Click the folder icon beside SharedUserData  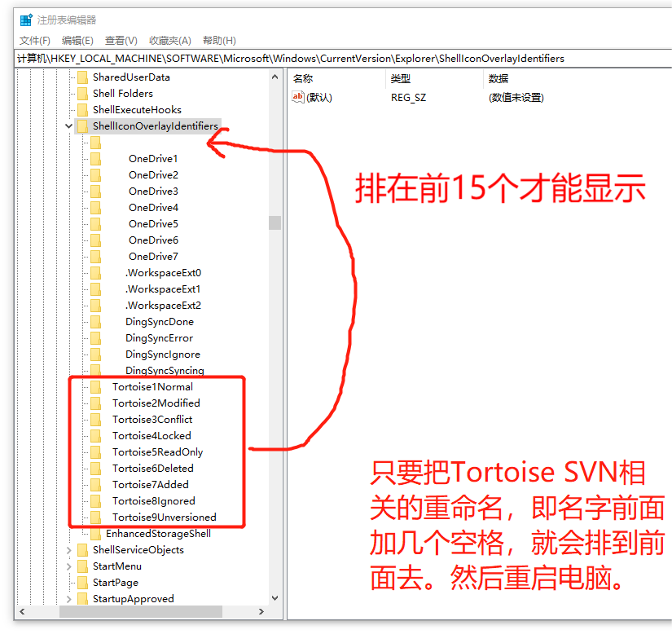click(x=83, y=77)
